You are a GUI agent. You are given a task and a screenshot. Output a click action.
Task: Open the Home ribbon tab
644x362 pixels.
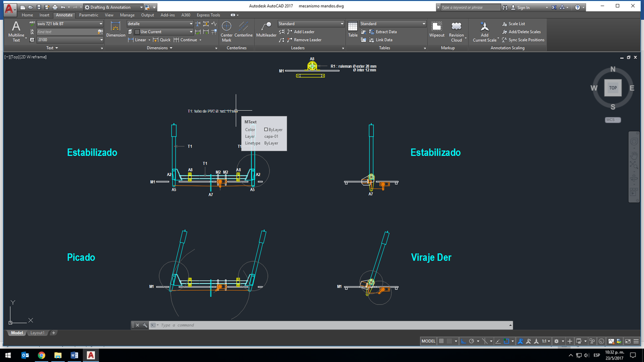point(27,15)
